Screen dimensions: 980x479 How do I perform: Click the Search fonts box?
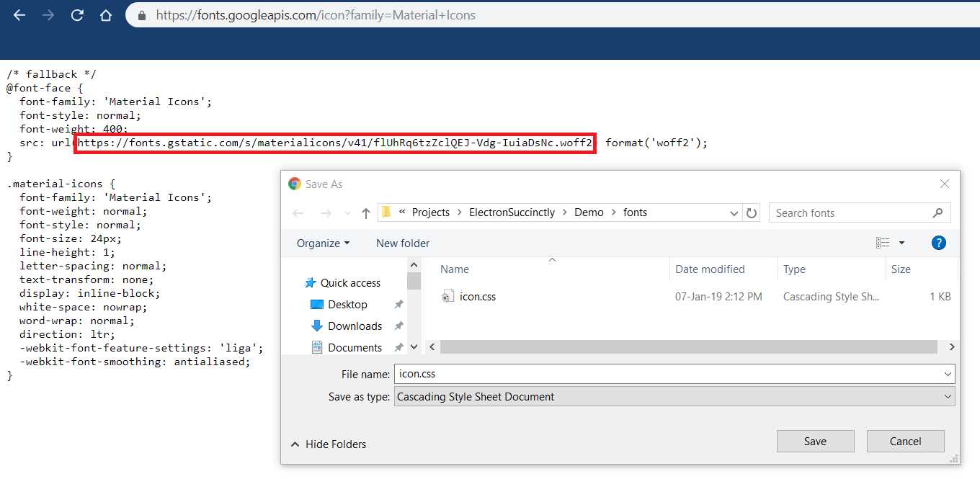tap(859, 212)
